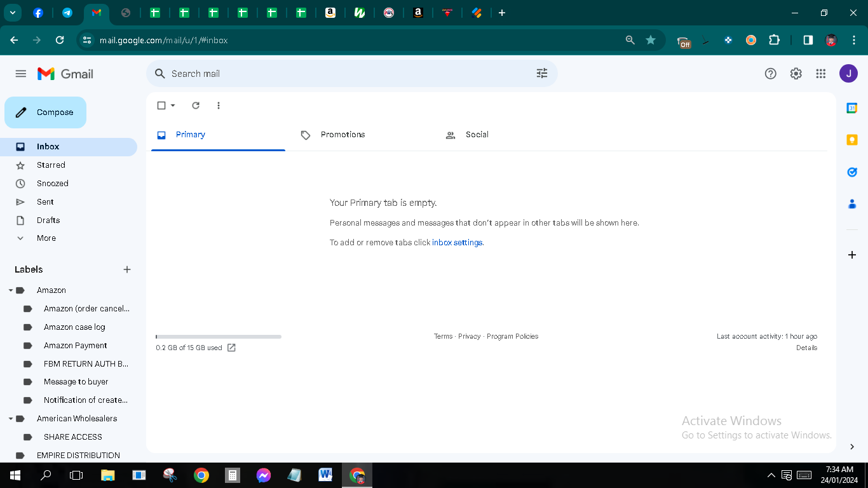Refresh the inbox
This screenshot has height=488, width=868.
coord(196,105)
